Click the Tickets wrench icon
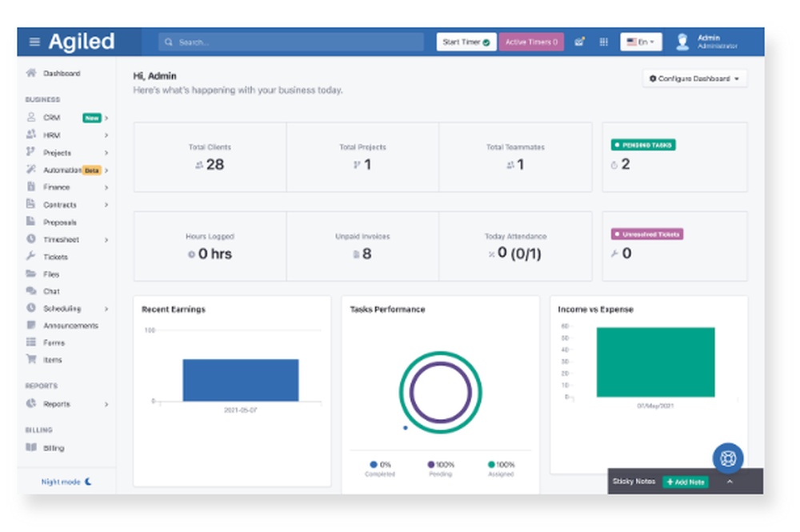 click(30, 256)
